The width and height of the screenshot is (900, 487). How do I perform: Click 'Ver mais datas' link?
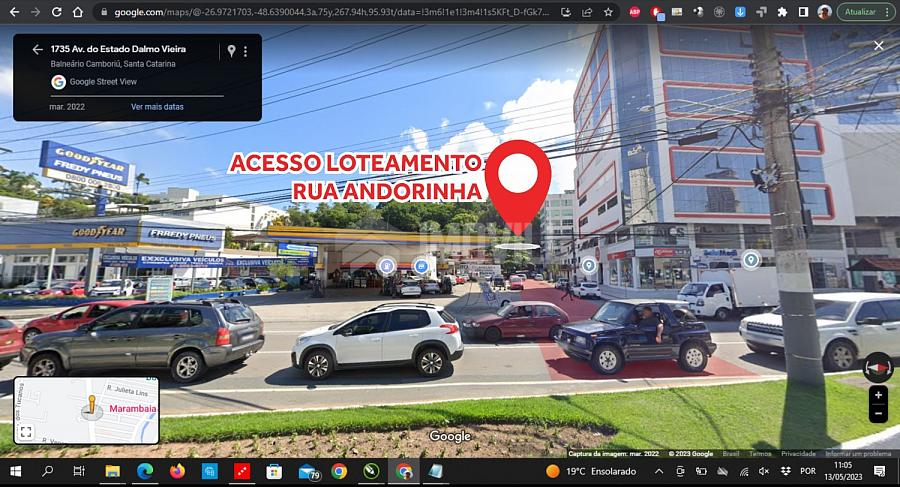pos(157,106)
